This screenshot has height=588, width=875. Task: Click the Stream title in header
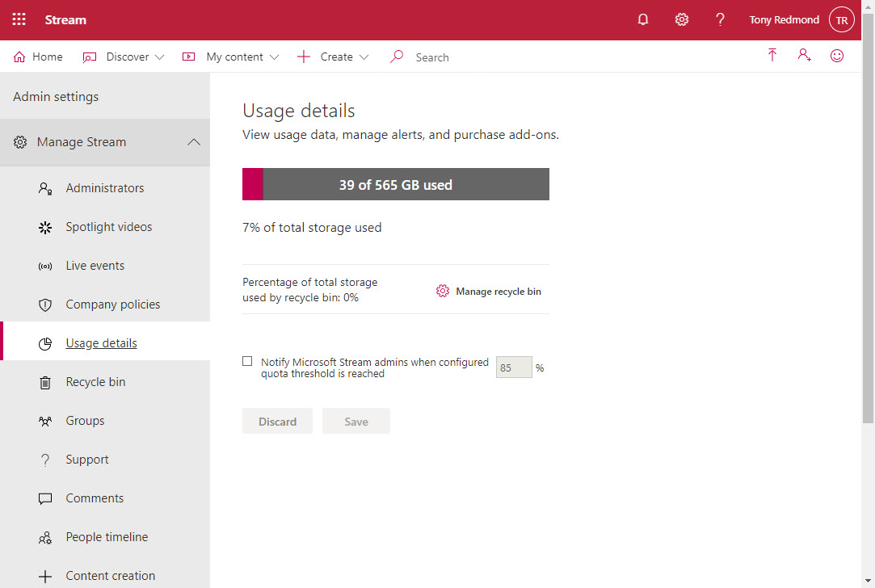pos(65,19)
